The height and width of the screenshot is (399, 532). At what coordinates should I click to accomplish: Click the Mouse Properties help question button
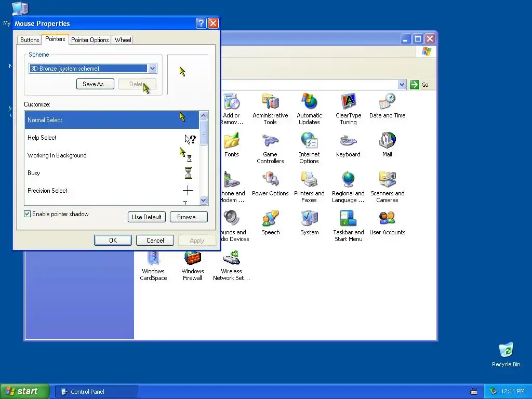(x=201, y=23)
